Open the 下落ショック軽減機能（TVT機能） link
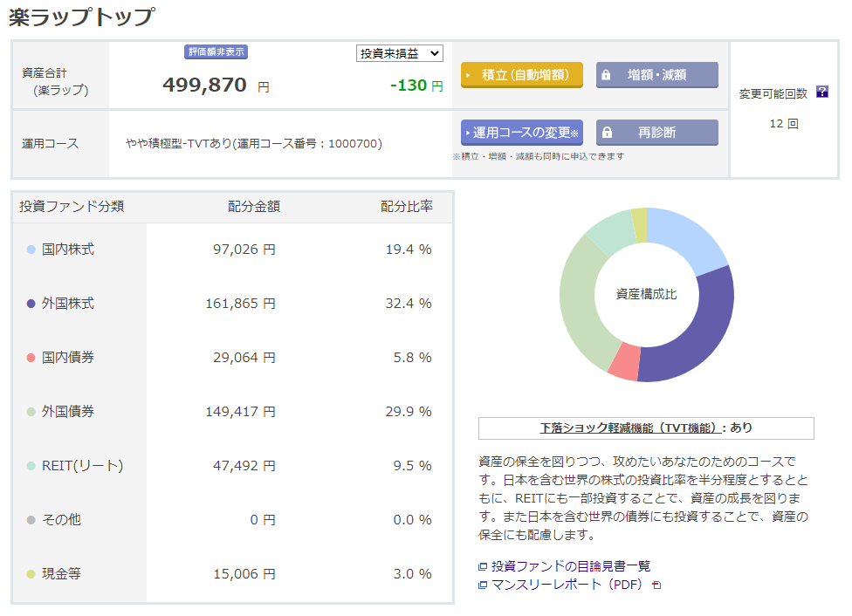 tap(632, 428)
